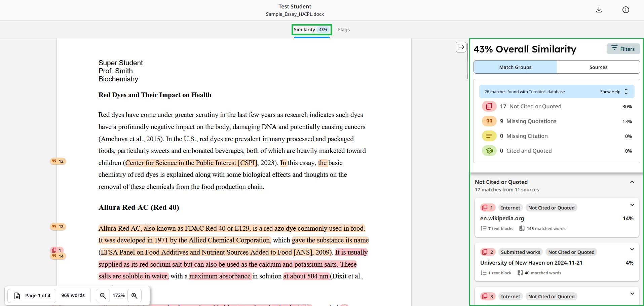Image resolution: width=644 pixels, height=306 pixels.
Task: Open the Filters button
Action: [x=623, y=49]
